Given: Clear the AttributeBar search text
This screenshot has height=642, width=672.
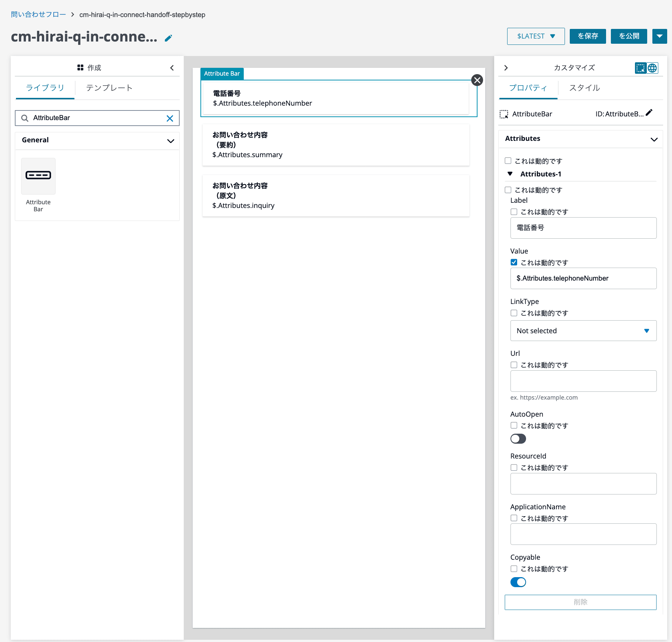Looking at the screenshot, I should tap(170, 118).
